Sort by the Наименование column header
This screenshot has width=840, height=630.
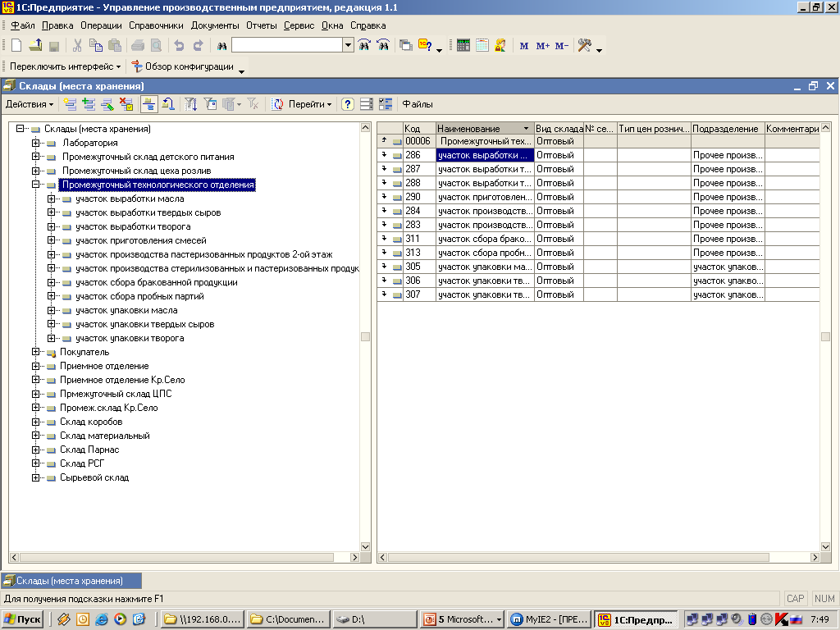485,129
